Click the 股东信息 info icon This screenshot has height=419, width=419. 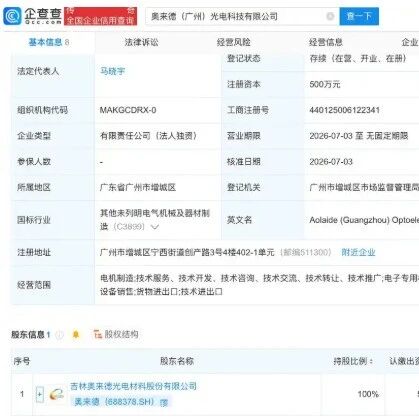point(59,335)
